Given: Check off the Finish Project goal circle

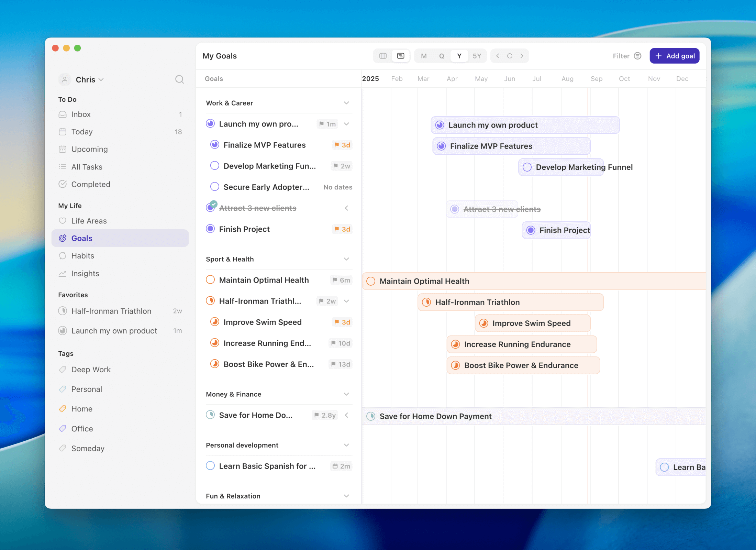Looking at the screenshot, I should point(210,229).
